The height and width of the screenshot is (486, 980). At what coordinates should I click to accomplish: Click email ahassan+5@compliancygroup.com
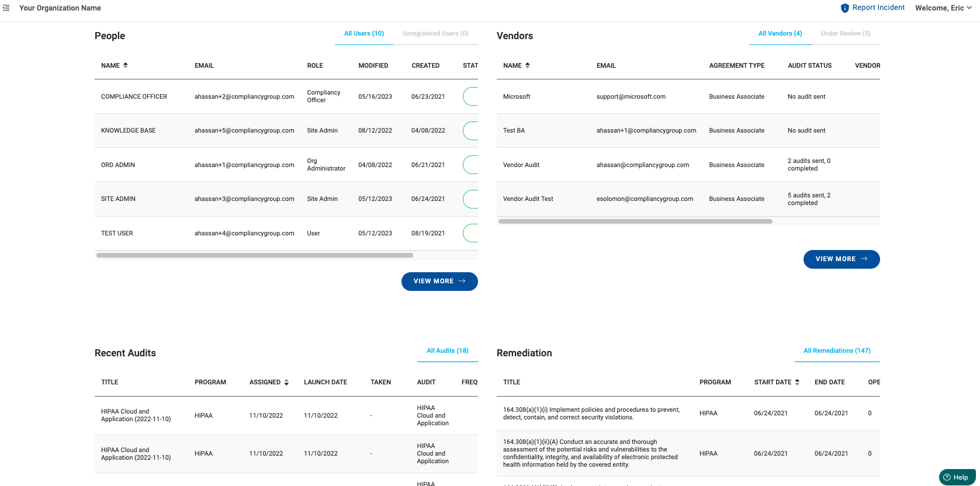(x=244, y=130)
